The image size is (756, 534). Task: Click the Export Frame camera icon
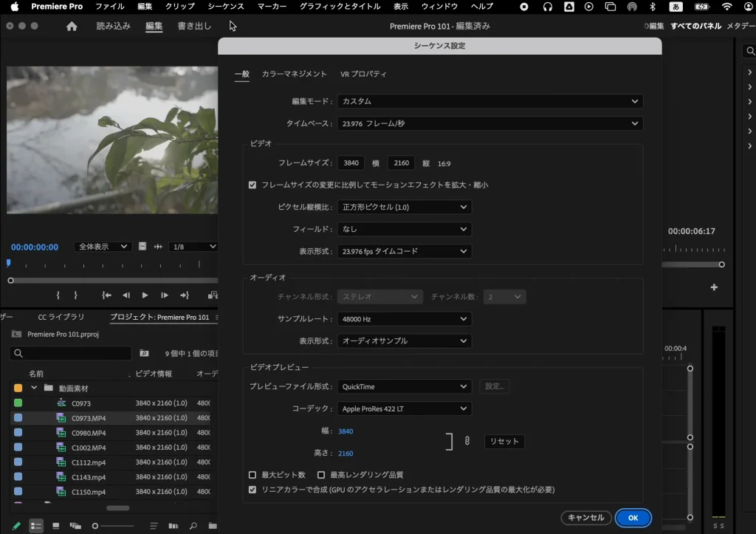pos(212,295)
